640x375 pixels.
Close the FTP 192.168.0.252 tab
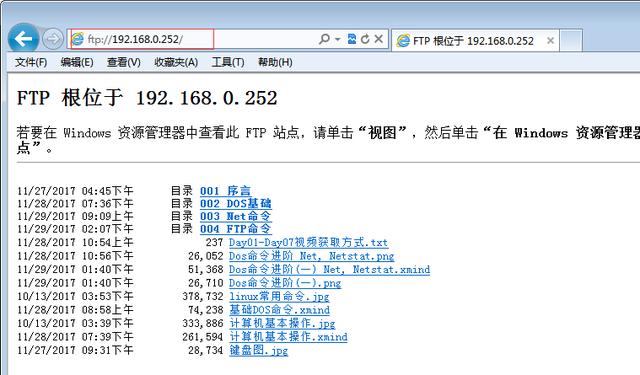click(550, 40)
